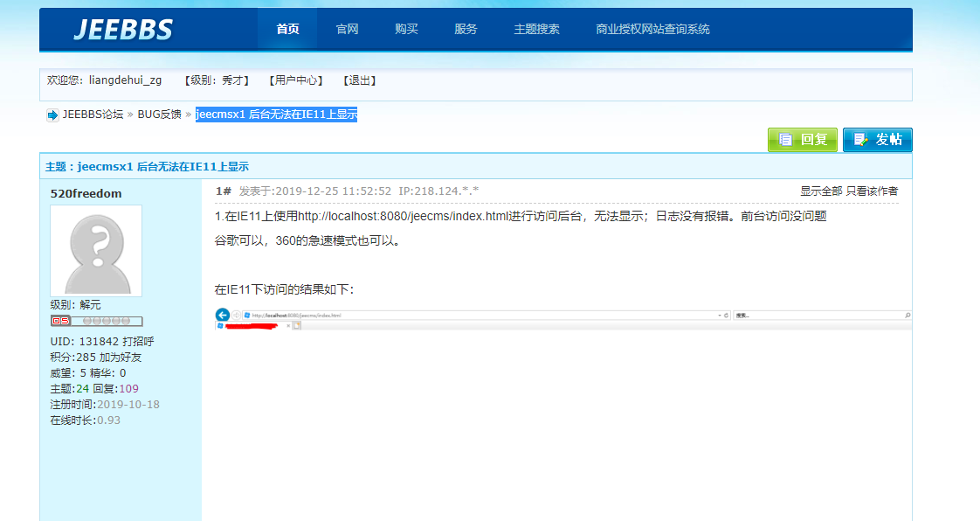Screen dimensions: 980x521
Task: Click 显示全部 link
Action: 821,191
